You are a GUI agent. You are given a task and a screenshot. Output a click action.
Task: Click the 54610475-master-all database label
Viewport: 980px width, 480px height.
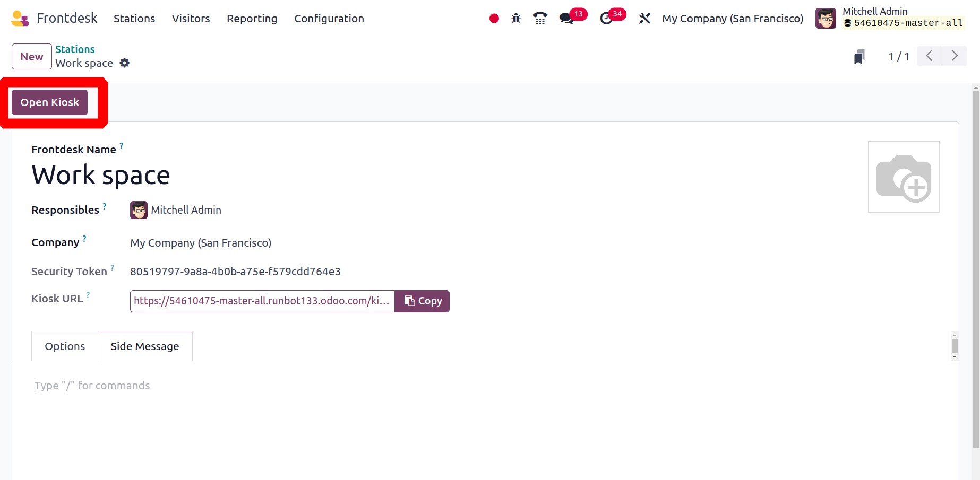pyautogui.click(x=904, y=23)
